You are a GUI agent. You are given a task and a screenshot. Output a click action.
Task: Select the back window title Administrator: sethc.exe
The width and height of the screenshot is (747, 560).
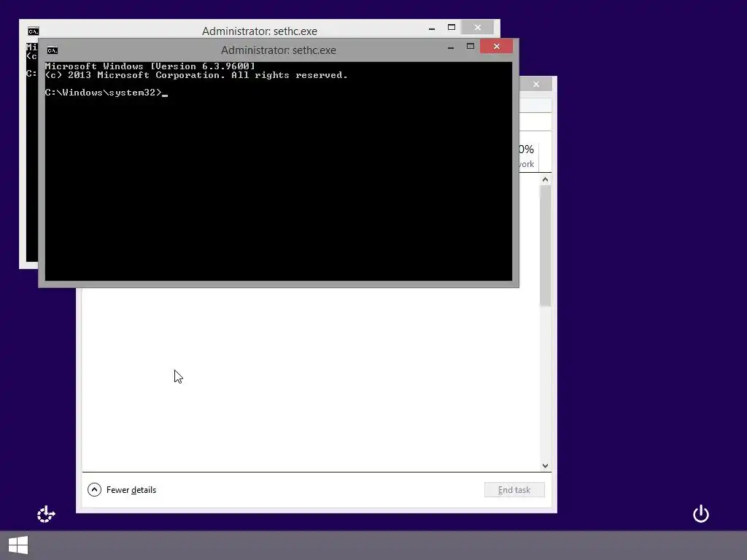(260, 31)
